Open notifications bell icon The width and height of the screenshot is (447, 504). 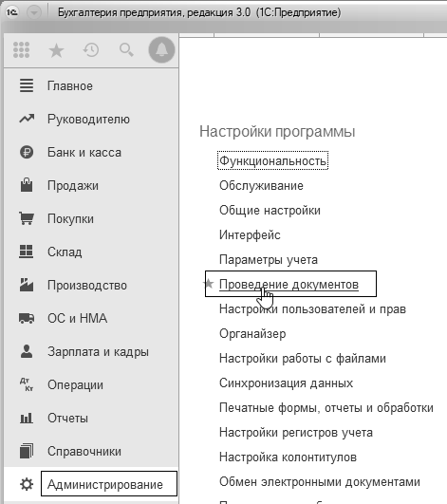tap(161, 49)
